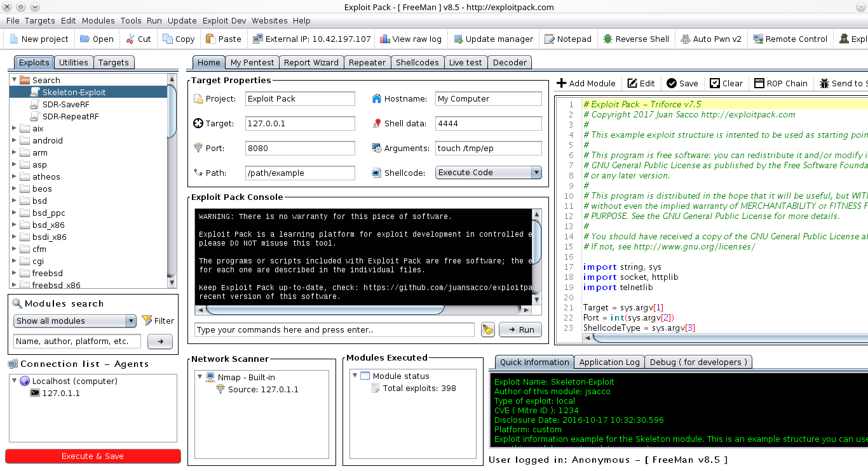Viewport: 868px width, 471px height.
Task: Collapse Localhost (computer) connection node
Action: 15,381
